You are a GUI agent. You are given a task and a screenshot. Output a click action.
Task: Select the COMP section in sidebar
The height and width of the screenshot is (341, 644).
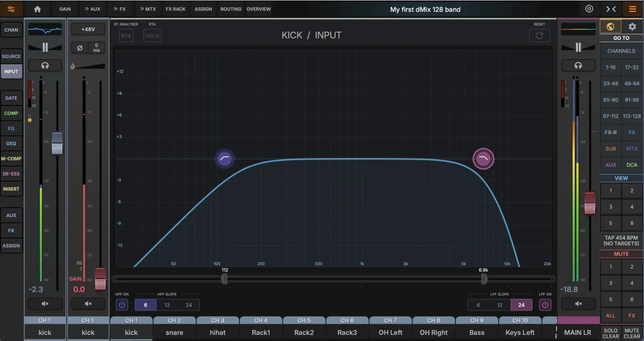point(11,113)
